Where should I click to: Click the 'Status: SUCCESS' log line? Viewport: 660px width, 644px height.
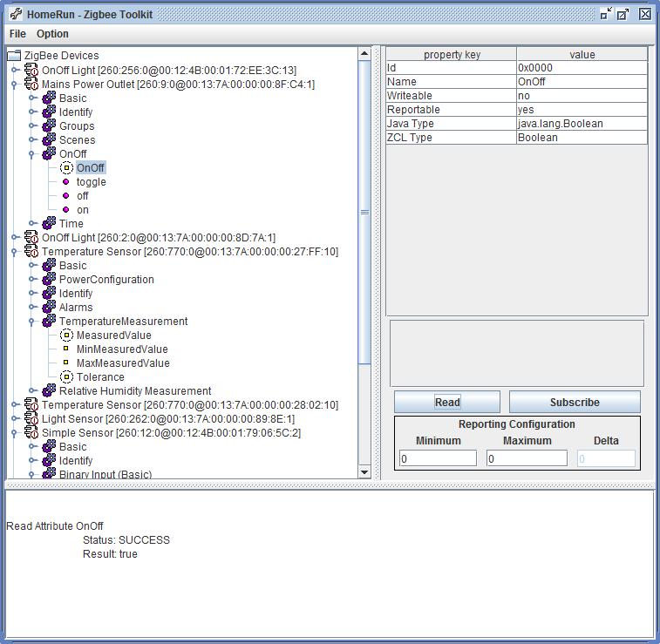tap(126, 539)
